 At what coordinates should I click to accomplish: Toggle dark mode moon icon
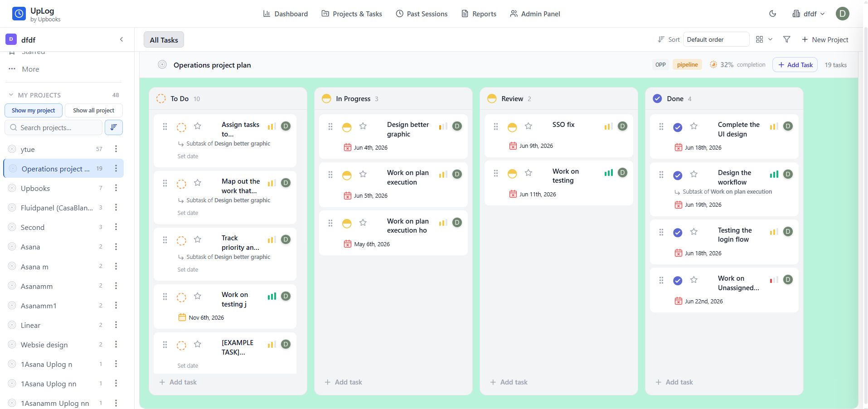tap(773, 14)
